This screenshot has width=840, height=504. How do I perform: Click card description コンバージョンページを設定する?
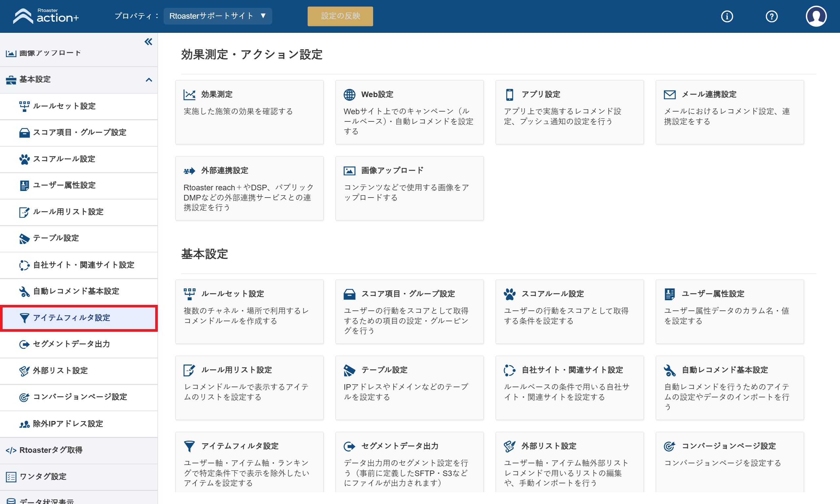[x=723, y=463]
